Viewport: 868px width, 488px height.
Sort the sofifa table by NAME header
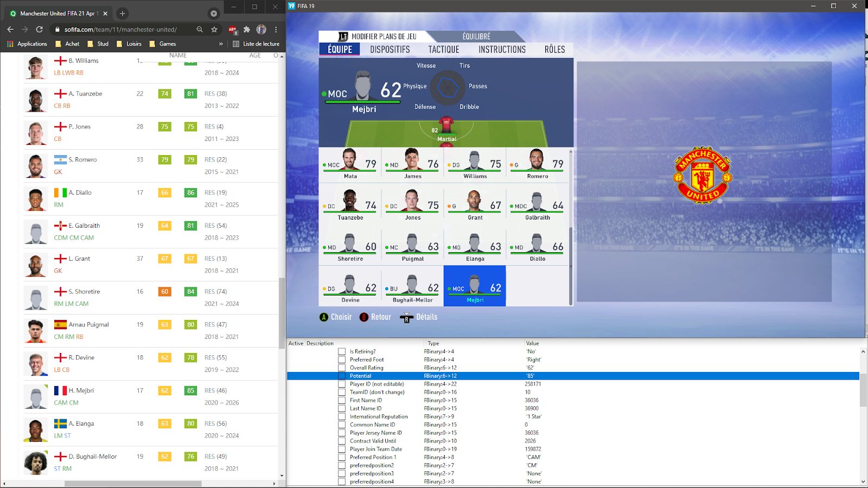tap(177, 55)
